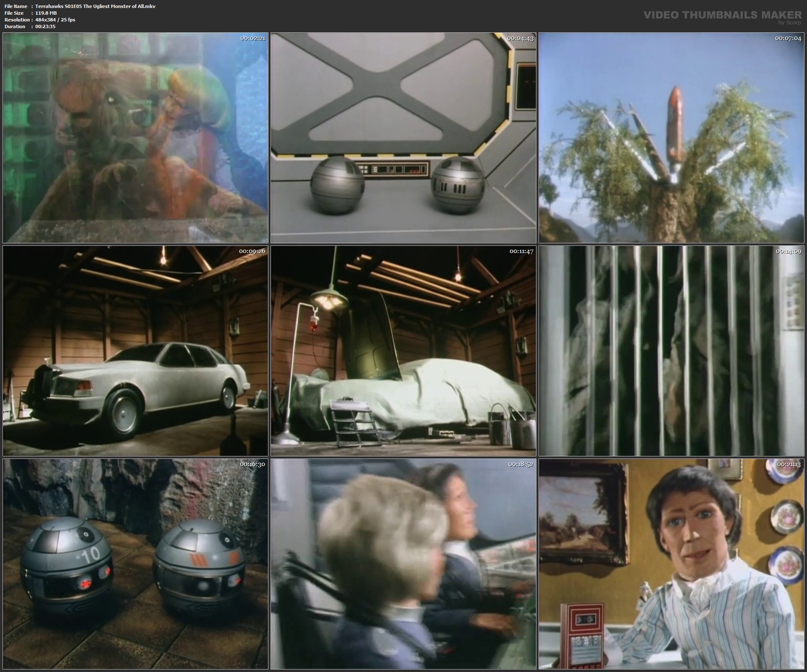Click the striped-shirt puppet thumbnail at 00:21:13
807x672 pixels.
pos(671,564)
